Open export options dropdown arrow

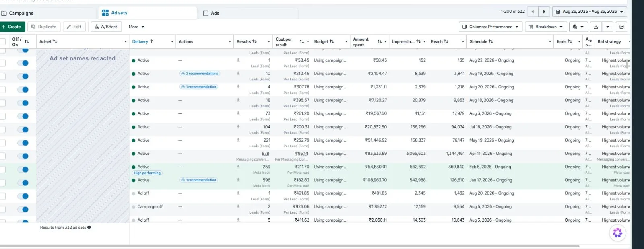(x=607, y=27)
